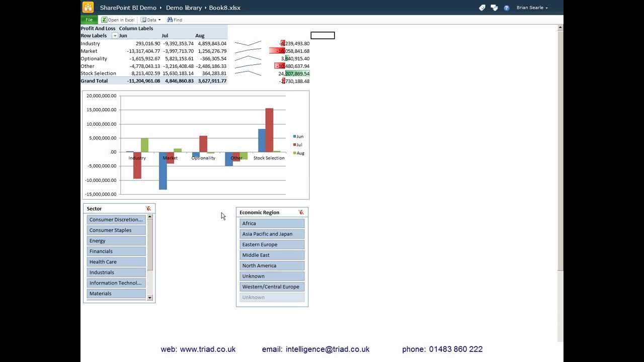644x362 pixels.
Task: Select the Optionality row label
Action: (94, 59)
